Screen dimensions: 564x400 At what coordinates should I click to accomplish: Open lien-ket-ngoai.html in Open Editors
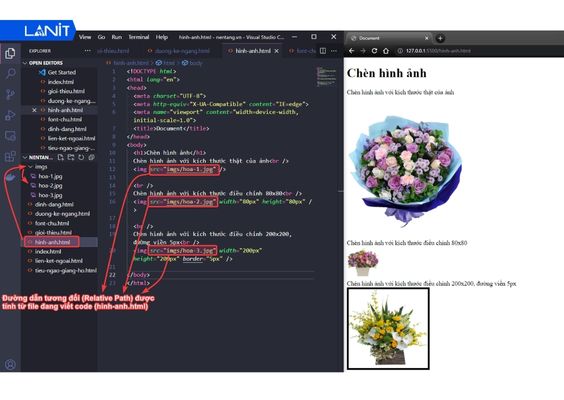click(71, 138)
